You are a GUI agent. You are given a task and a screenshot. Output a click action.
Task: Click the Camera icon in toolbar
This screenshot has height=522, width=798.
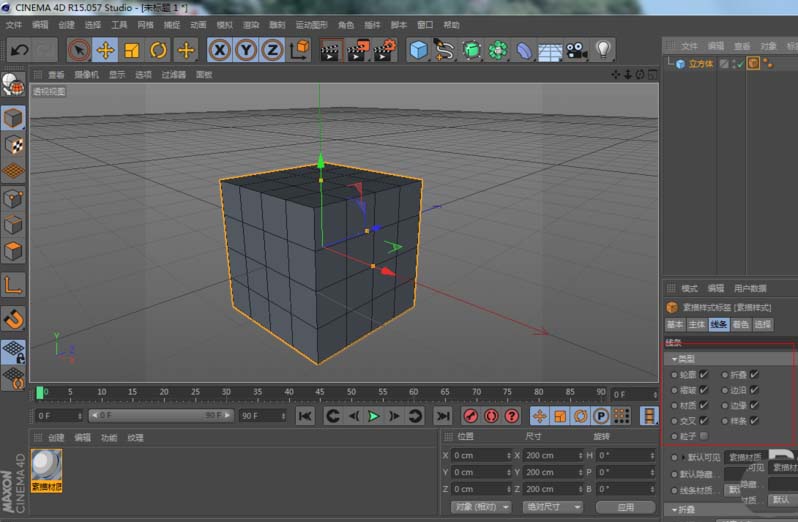point(576,50)
